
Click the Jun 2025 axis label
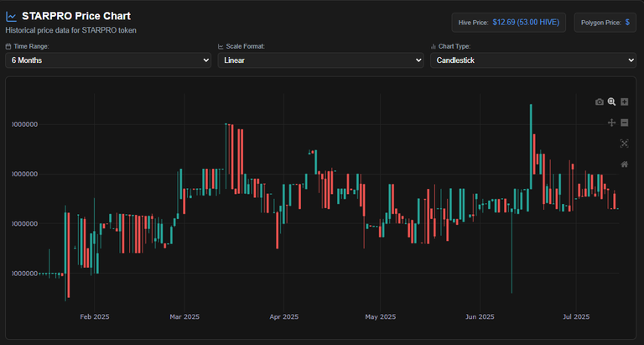480,316
